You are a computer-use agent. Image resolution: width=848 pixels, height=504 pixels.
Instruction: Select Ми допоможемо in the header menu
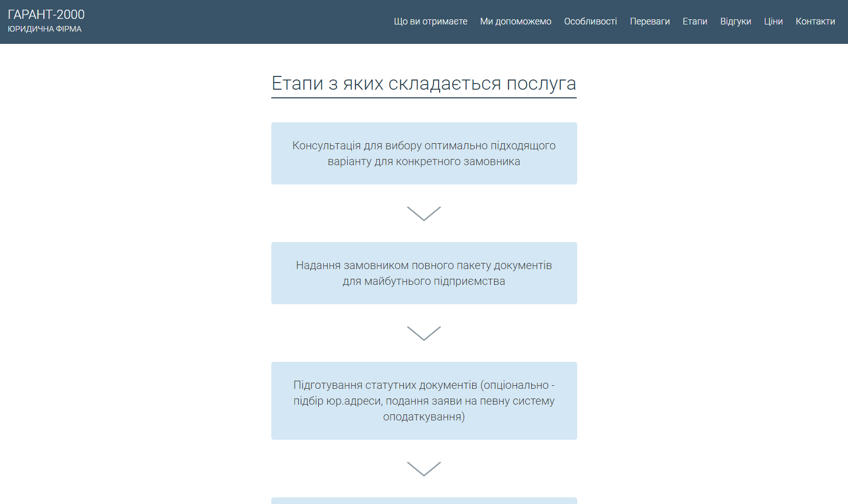point(516,21)
